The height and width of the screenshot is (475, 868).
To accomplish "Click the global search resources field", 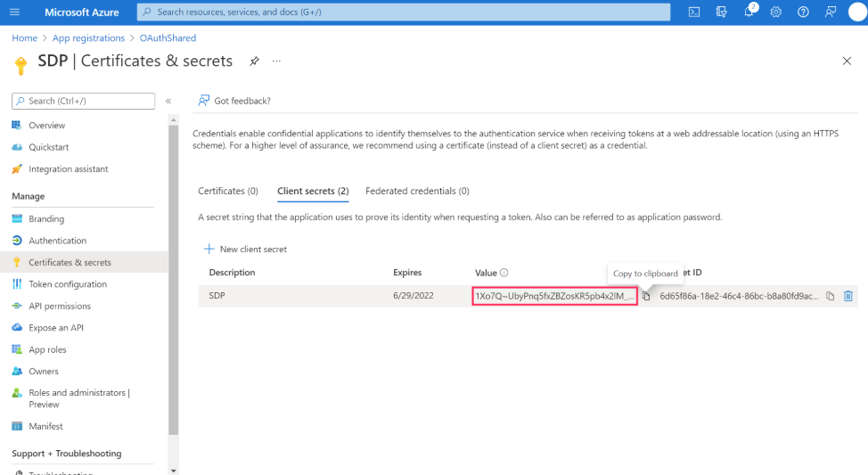I will coord(403,12).
